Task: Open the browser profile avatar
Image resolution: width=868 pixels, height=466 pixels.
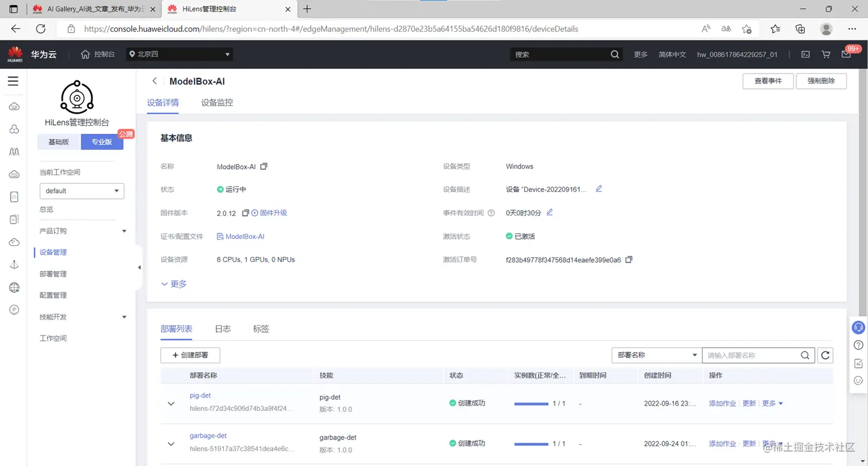Action: 826,29
